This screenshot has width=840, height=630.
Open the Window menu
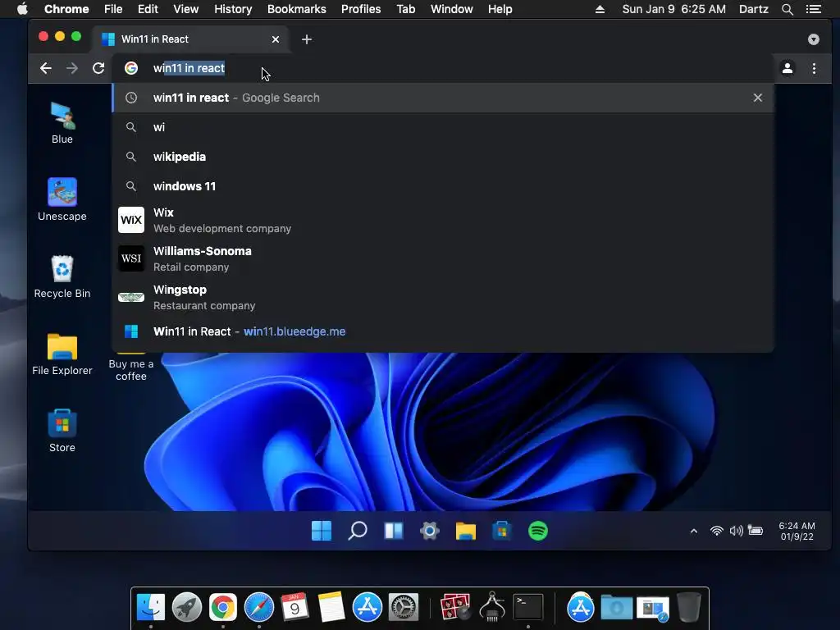coord(452,9)
